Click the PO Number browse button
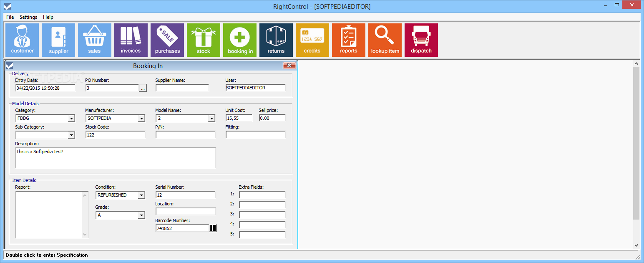Screen dimensions: 644x263 (143, 88)
